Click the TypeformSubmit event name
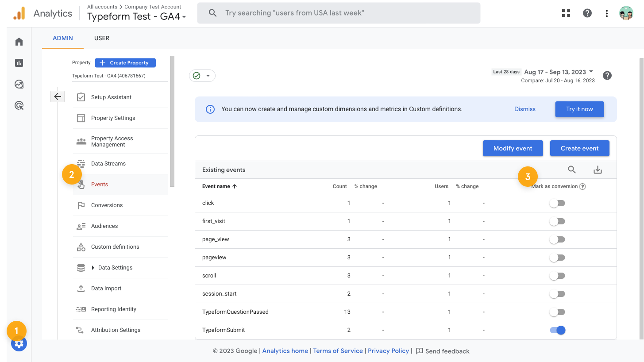 224,330
